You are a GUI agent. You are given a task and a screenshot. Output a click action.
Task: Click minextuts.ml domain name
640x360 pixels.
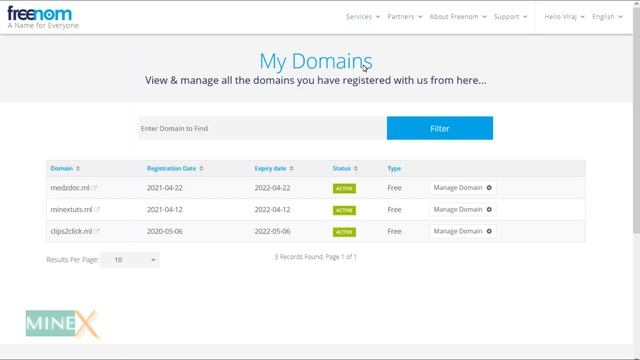[71, 209]
